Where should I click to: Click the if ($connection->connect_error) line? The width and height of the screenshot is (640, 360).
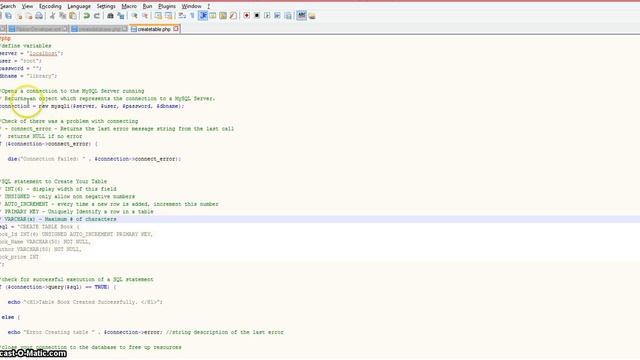49,144
